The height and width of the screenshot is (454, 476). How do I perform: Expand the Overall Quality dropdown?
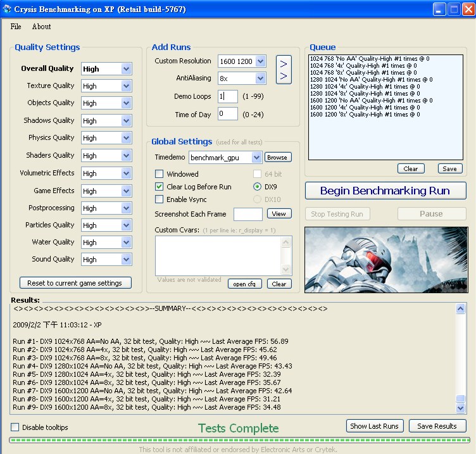(127, 69)
